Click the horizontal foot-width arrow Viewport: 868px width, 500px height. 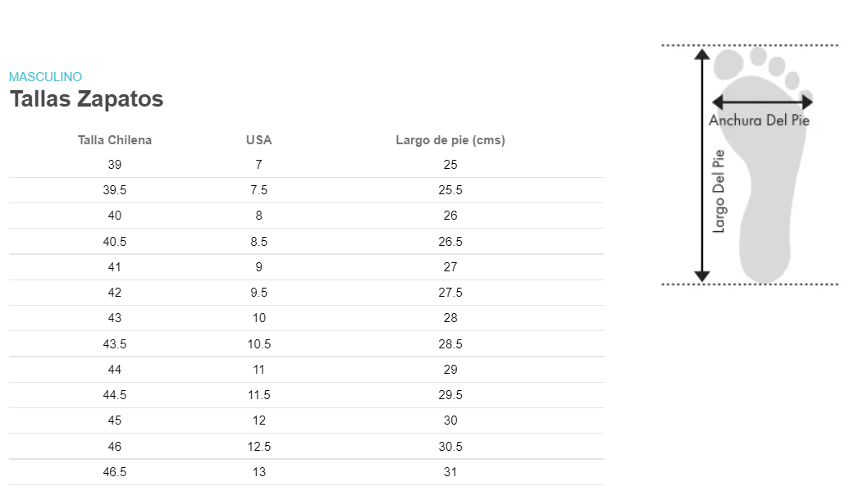(762, 102)
